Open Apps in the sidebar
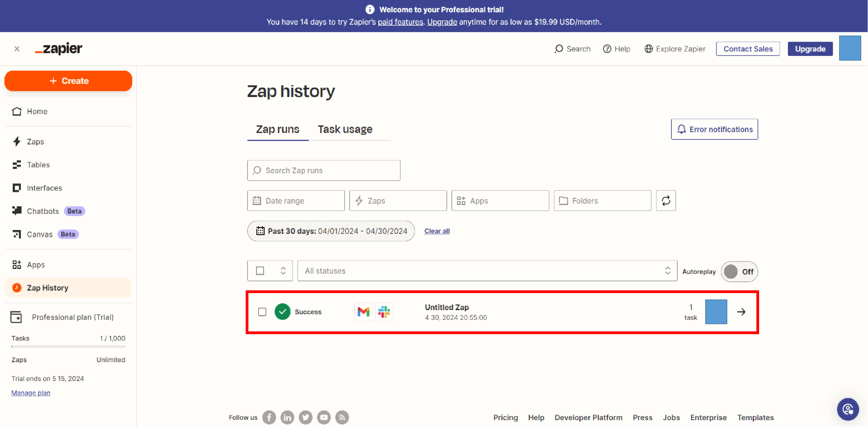 click(68, 265)
